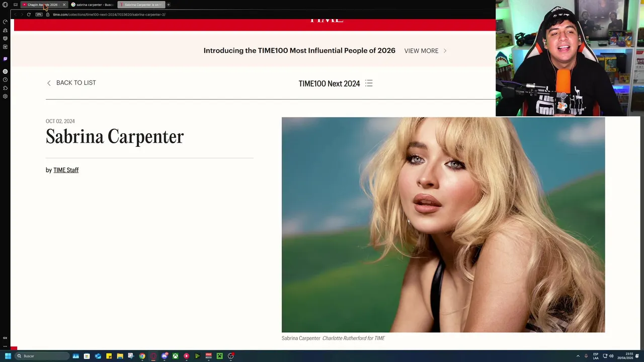The width and height of the screenshot is (644, 362).
Task: Open File Explorer from taskbar
Action: 120,356
